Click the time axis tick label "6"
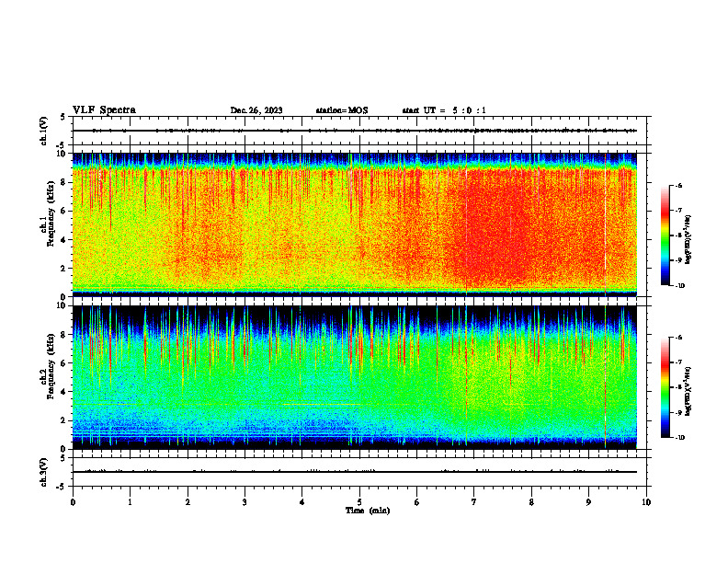728x563 pixels. point(416,502)
